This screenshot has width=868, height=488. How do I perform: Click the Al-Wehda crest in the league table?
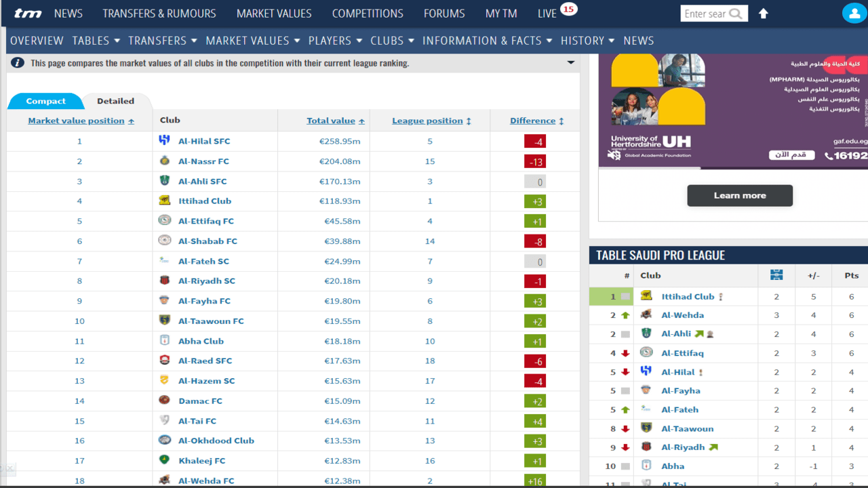[x=646, y=314]
